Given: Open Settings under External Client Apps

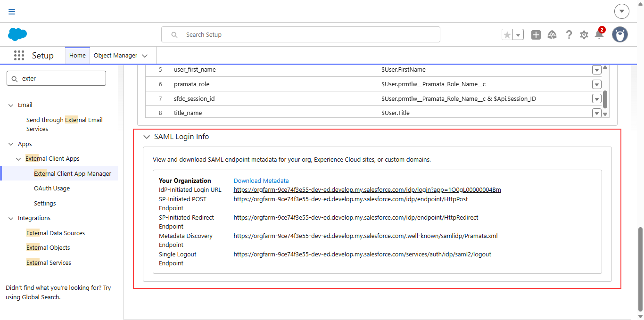Looking at the screenshot, I should [x=45, y=204].
